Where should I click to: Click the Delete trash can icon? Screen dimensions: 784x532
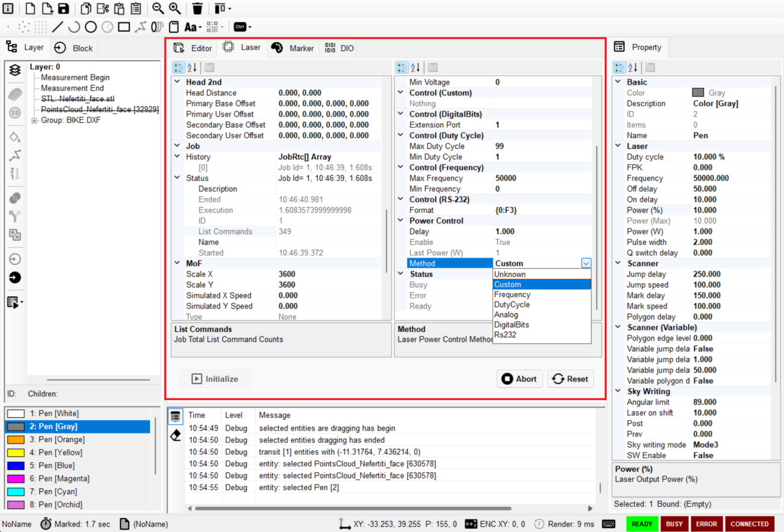tap(197, 8)
